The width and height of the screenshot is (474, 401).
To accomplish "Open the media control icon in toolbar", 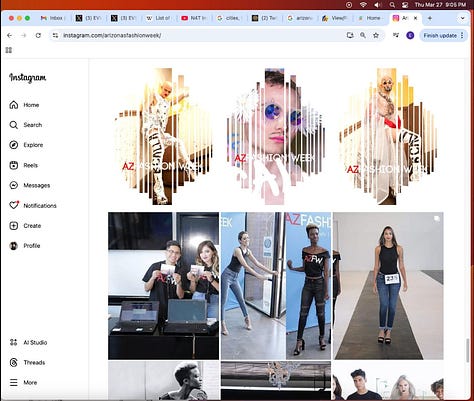I will tap(396, 35).
